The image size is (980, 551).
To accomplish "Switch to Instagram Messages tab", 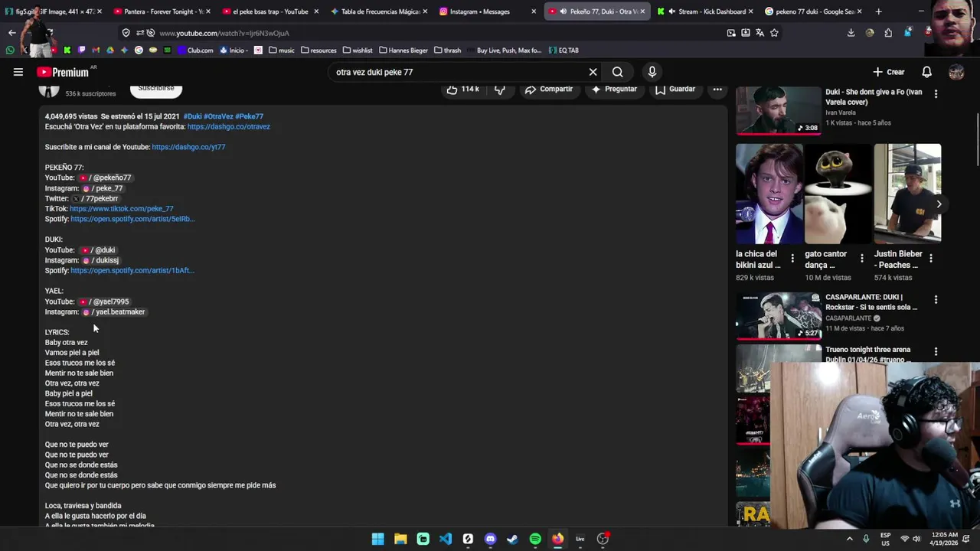I will [x=488, y=11].
